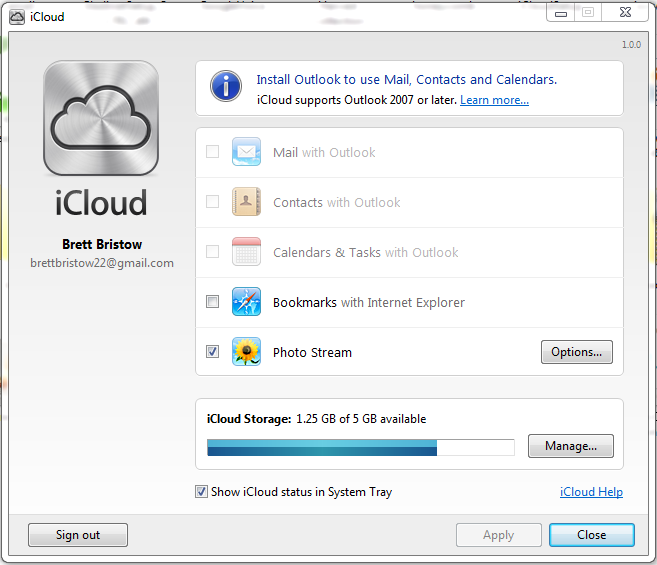Click the '1.25 GB of 5 GB available' text
This screenshot has height=565, width=657.
(361, 419)
